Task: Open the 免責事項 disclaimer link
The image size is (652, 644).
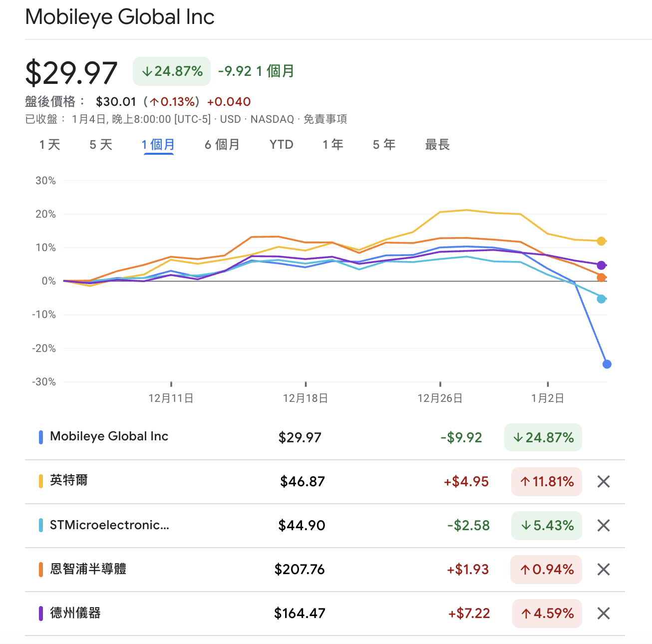Action: (x=325, y=119)
